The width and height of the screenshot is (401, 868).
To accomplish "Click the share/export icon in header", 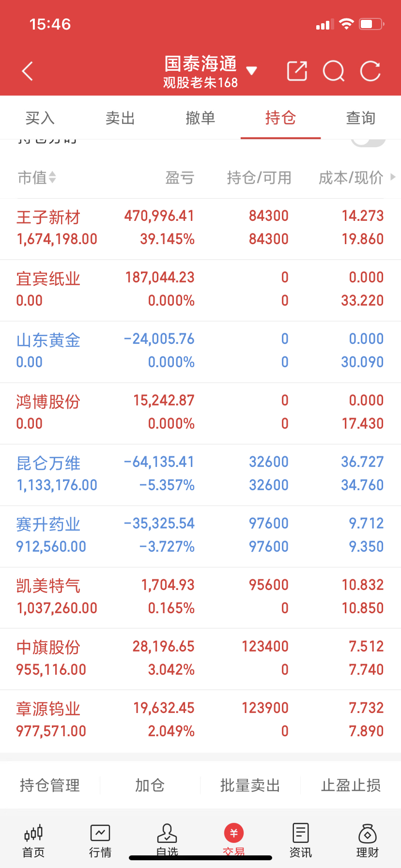I will click(x=297, y=71).
